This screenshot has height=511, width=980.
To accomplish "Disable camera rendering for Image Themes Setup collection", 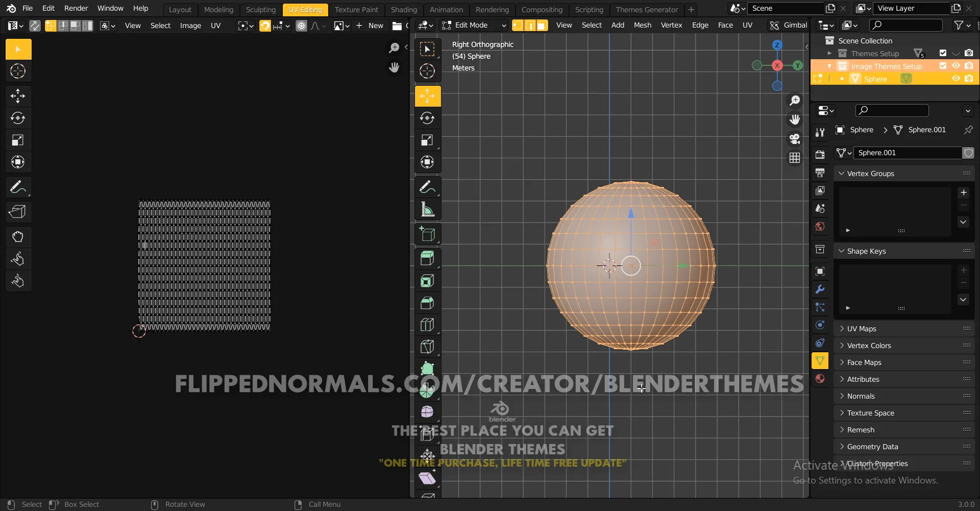I will [969, 66].
